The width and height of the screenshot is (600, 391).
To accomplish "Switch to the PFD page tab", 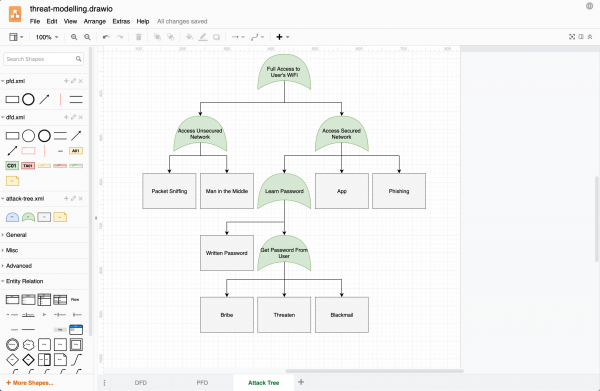I will [202, 383].
